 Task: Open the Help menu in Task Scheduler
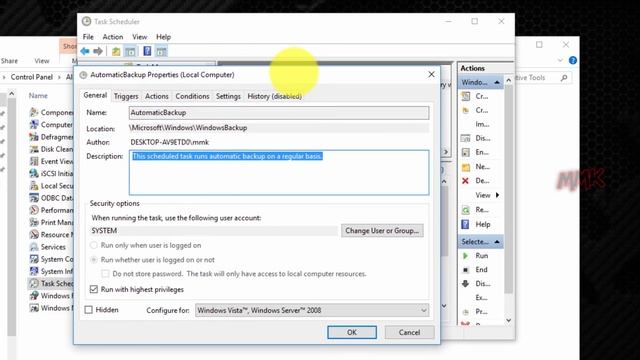click(163, 37)
